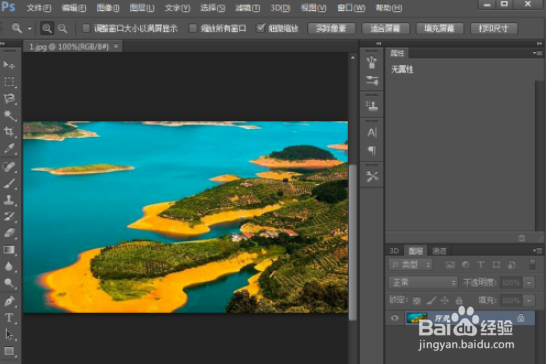
Task: Open the collapsed Clone Source panel icon
Action: (372, 106)
